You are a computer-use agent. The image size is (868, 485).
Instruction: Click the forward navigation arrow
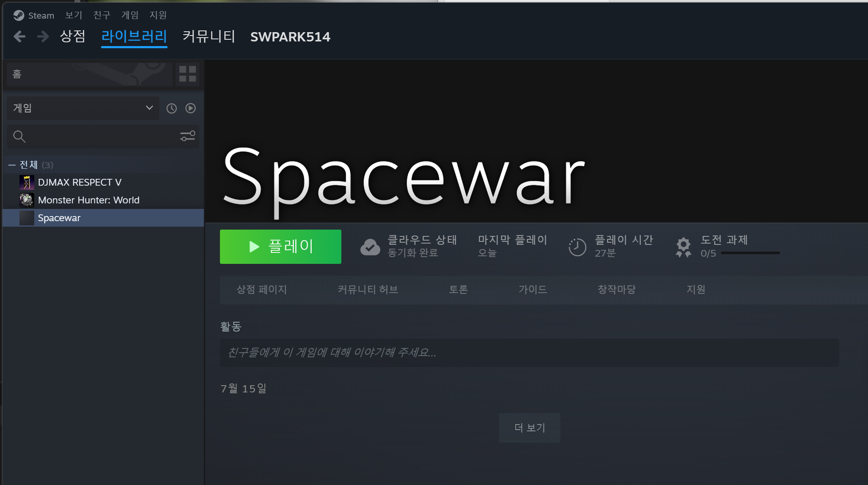(x=43, y=37)
